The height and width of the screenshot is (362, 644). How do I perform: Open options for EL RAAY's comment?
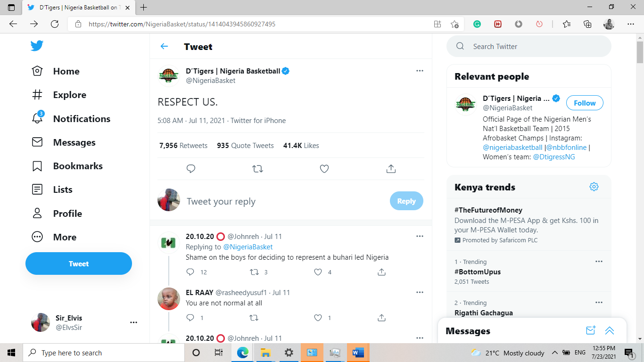[x=420, y=292]
